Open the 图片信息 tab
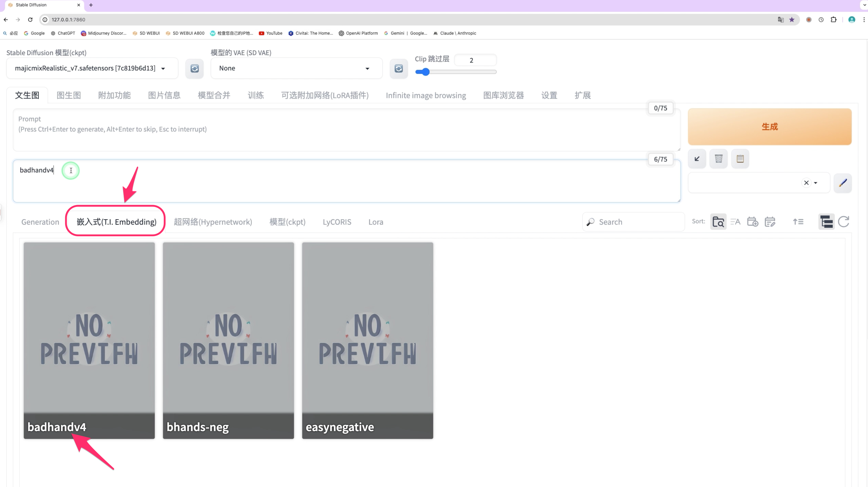This screenshot has width=868, height=487. (164, 95)
